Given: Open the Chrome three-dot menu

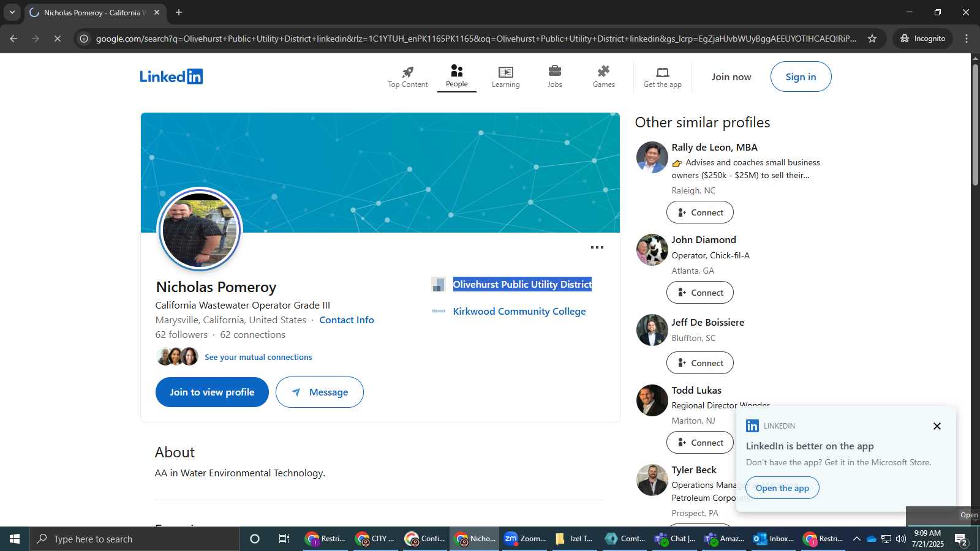Looking at the screenshot, I should click(967, 39).
